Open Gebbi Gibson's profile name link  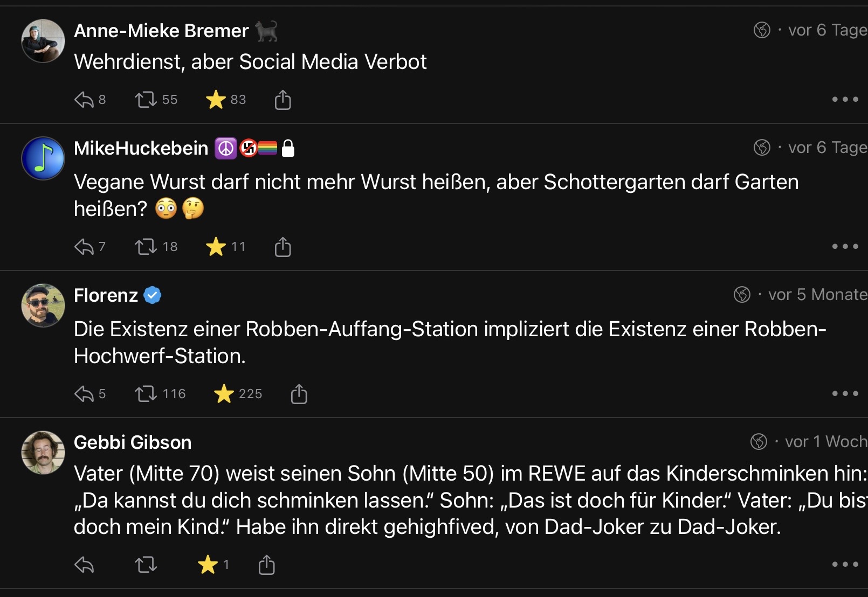pos(133,442)
